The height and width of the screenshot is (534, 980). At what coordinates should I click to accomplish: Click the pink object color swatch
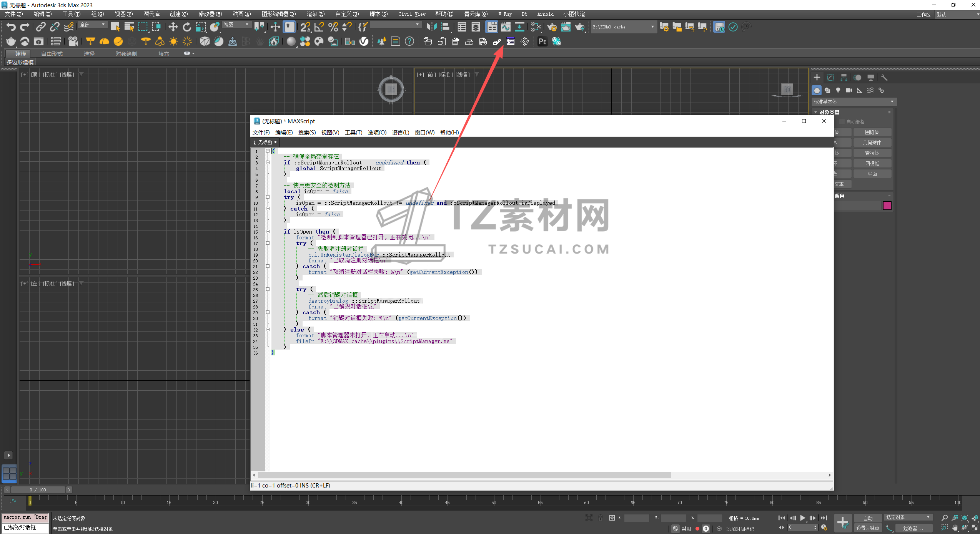coord(887,206)
